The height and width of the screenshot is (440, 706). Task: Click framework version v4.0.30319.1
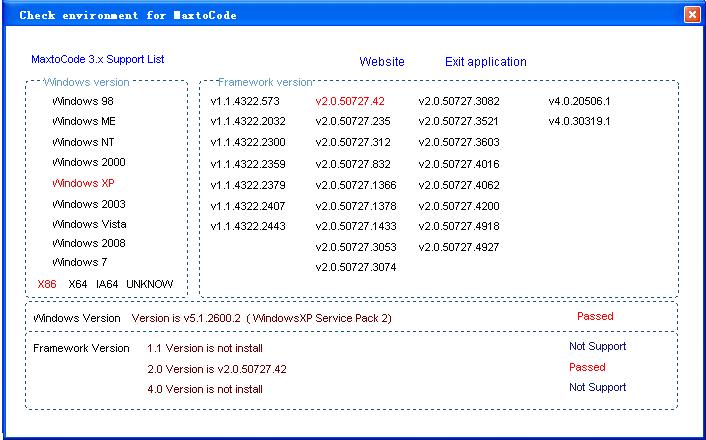(579, 122)
